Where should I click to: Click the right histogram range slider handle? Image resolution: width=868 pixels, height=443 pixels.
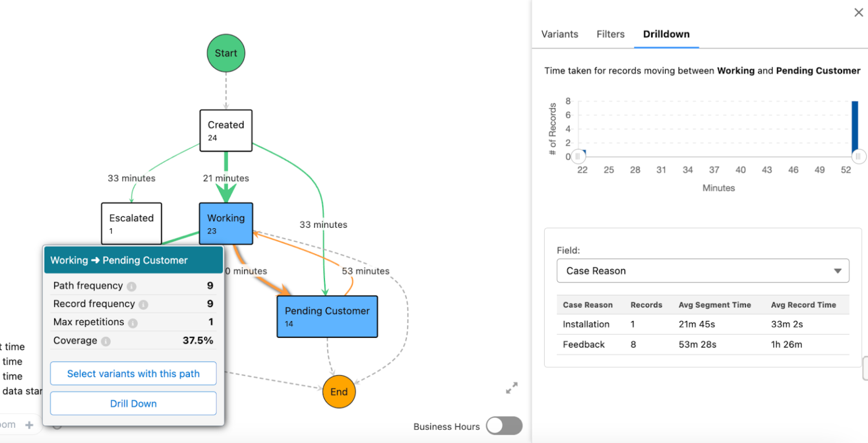click(858, 157)
